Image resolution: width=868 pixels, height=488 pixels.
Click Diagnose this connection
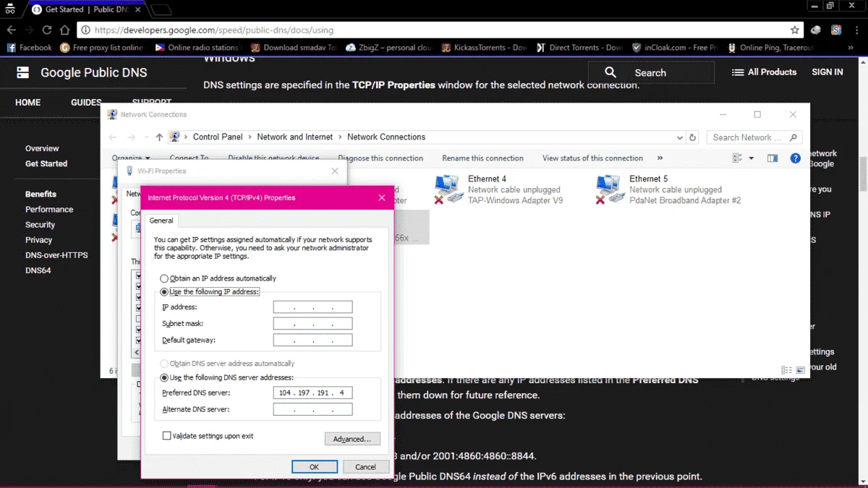pos(380,158)
